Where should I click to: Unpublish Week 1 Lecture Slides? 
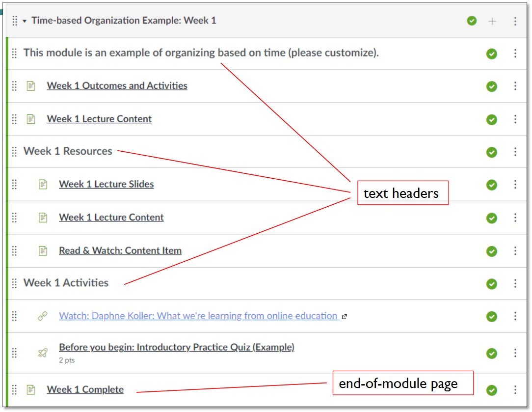(492, 185)
